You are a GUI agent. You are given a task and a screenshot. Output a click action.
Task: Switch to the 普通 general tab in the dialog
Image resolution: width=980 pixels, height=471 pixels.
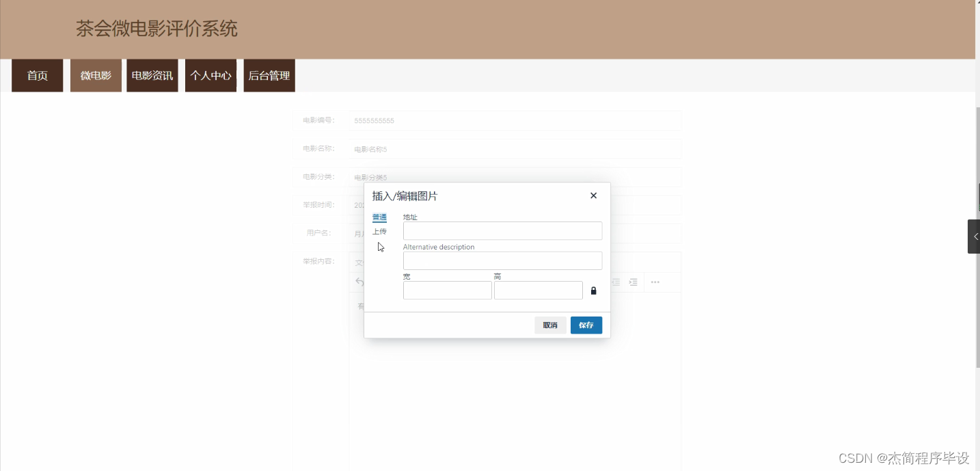[379, 217]
